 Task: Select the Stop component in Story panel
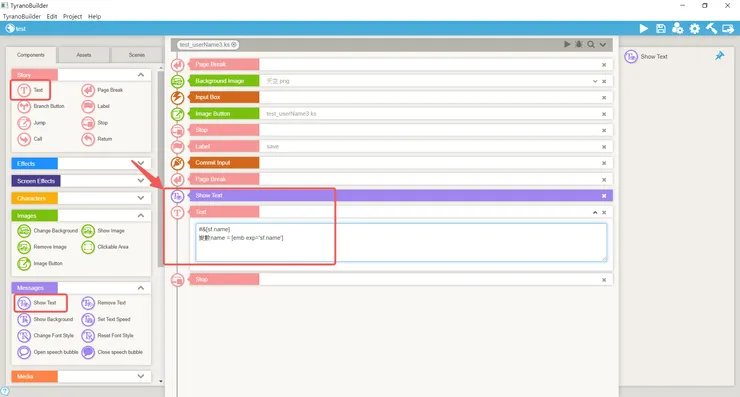(x=95, y=123)
